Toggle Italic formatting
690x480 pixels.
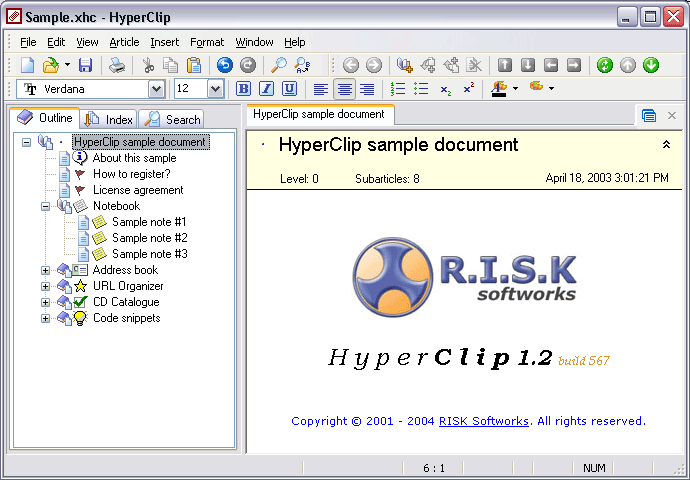point(266,89)
